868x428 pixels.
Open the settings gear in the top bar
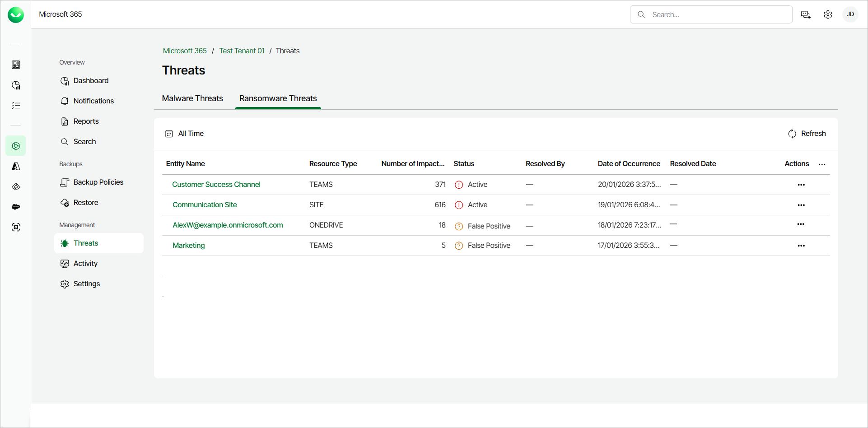point(828,14)
